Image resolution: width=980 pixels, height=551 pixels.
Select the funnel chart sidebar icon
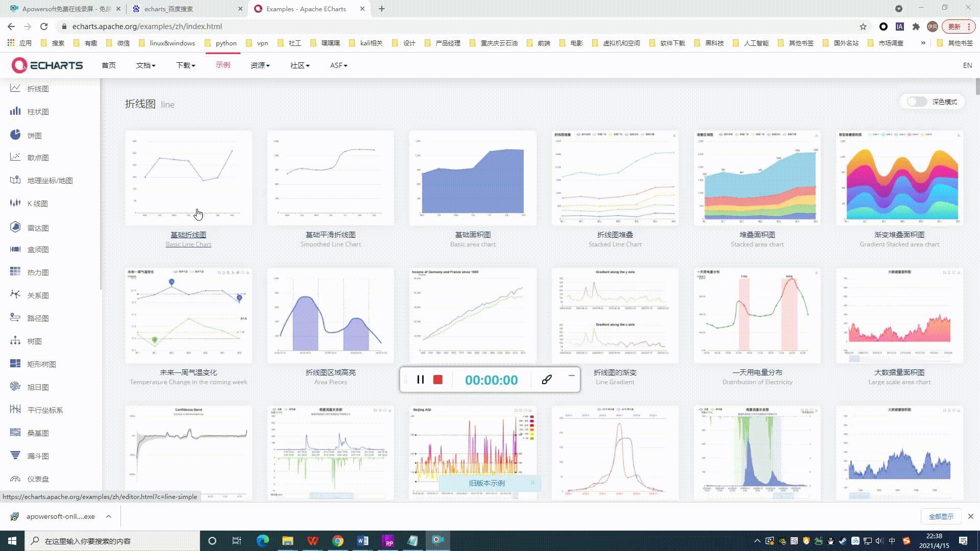pyautogui.click(x=15, y=455)
